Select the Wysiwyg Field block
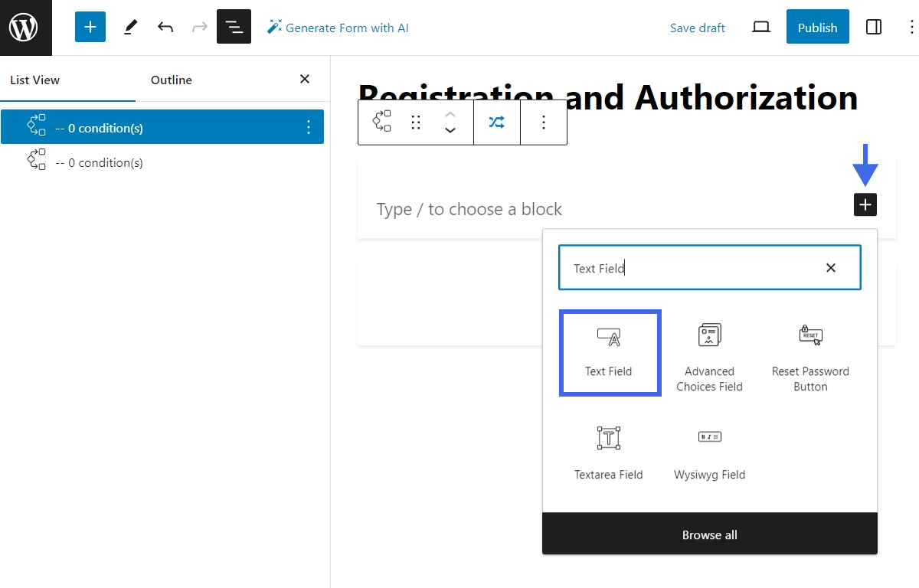The image size is (919, 588). point(709,452)
